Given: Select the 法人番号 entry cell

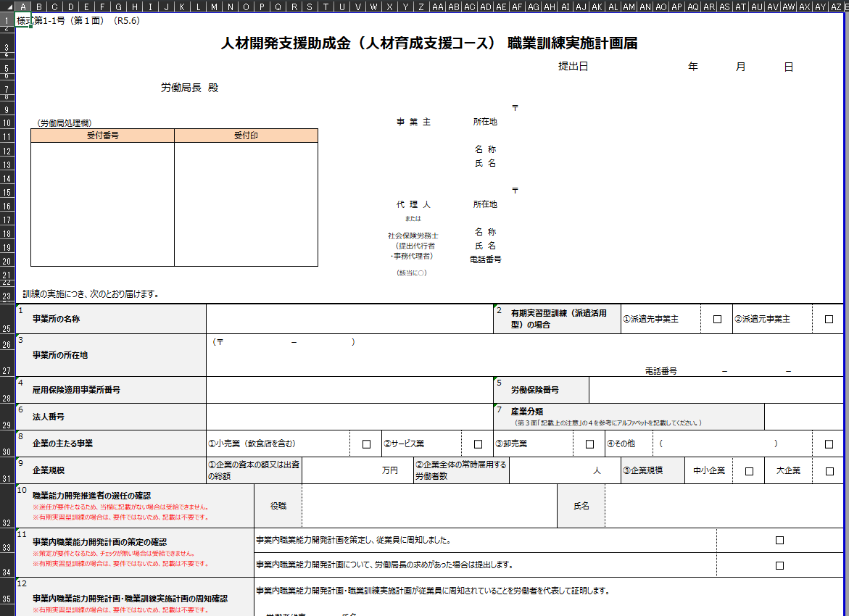Looking at the screenshot, I should coord(349,417).
